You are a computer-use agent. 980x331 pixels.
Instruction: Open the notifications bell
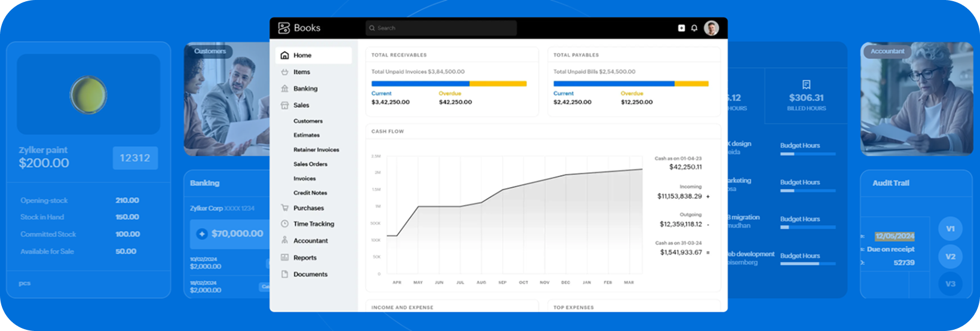point(694,28)
